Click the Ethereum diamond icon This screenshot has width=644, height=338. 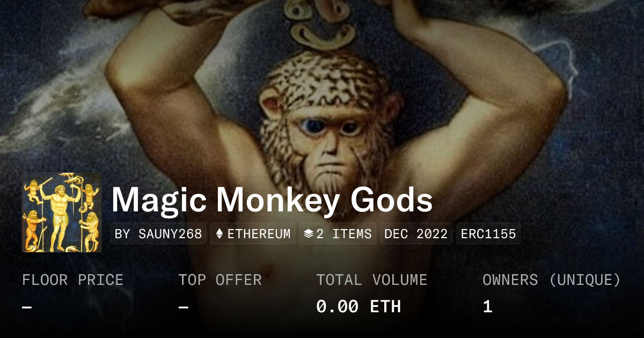219,234
